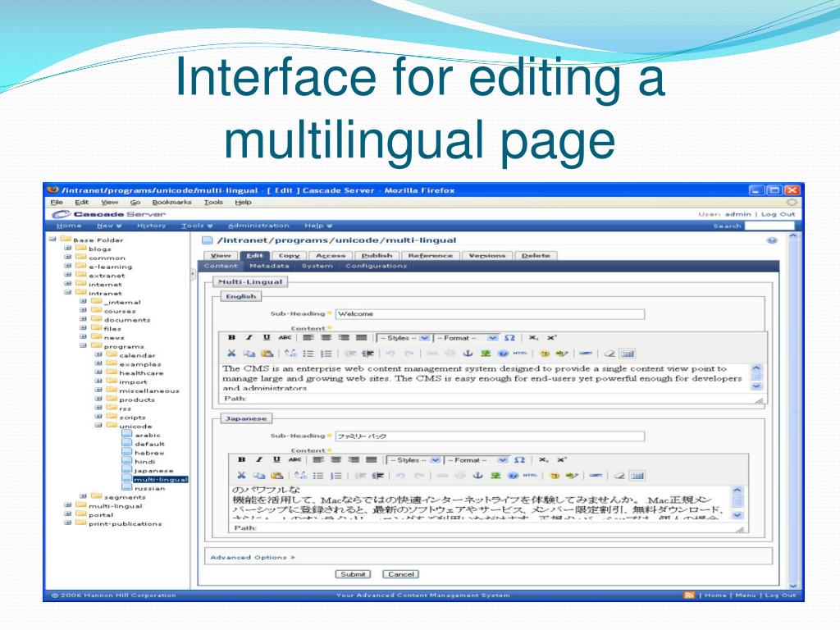Edit HTML source in the English editor
The image size is (840, 630).
click(x=520, y=354)
